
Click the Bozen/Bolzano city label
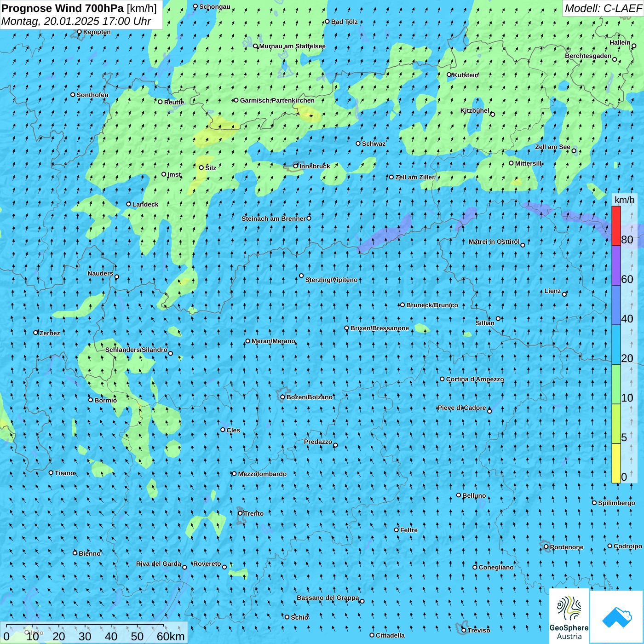[310, 397]
